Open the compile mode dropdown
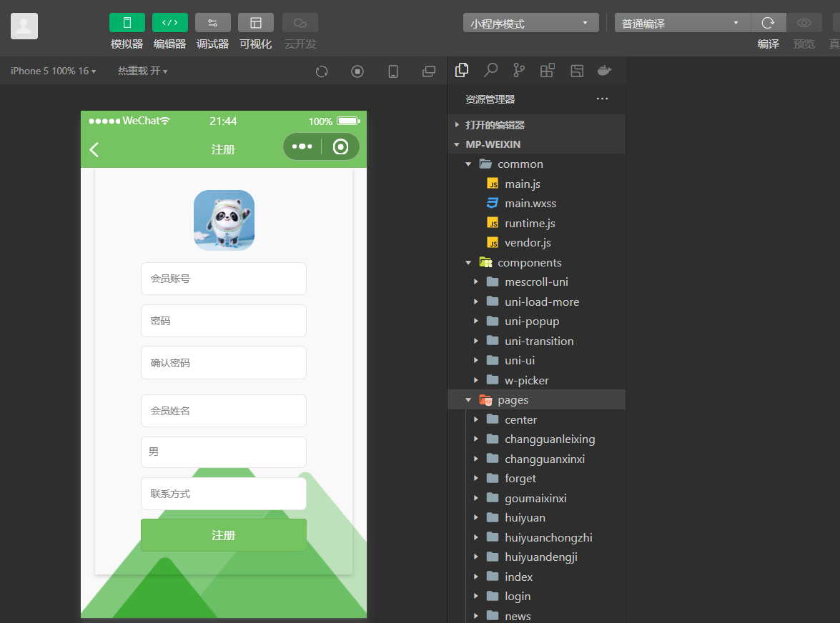The image size is (840, 623). (x=682, y=23)
